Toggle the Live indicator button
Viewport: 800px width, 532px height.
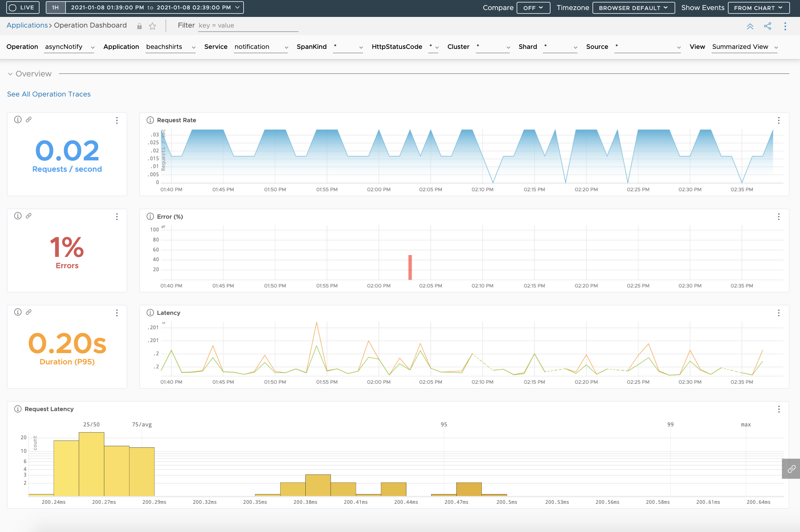pos(22,7)
